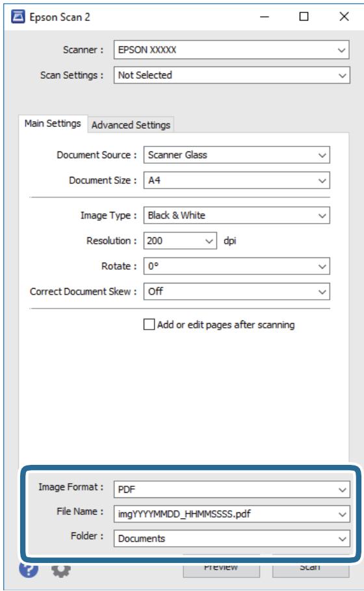Image resolution: width=364 pixels, height=591 pixels.
Task: Expand the File Name dropdown
Action: pyautogui.click(x=231, y=514)
